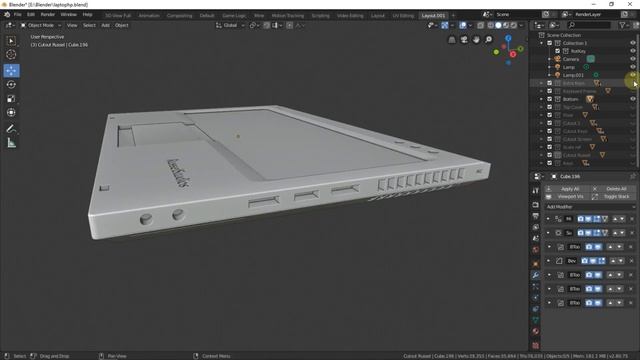
Task: Open the File menu
Action: coord(18,15)
